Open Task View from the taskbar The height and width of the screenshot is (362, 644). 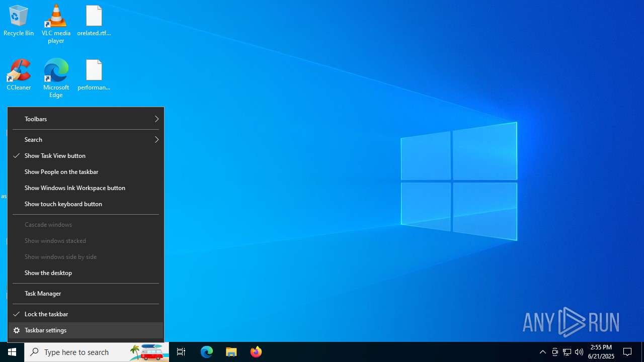181,352
